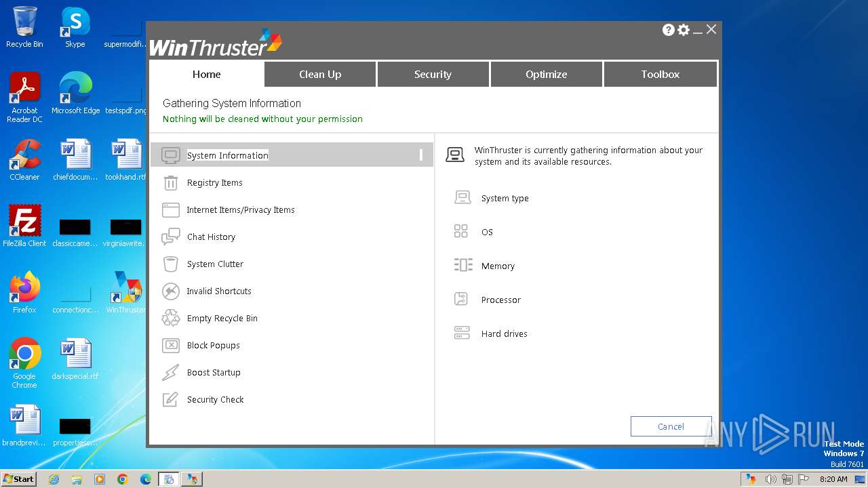
Task: Click the Invalid Shortcuts icon
Action: pyautogui.click(x=171, y=291)
